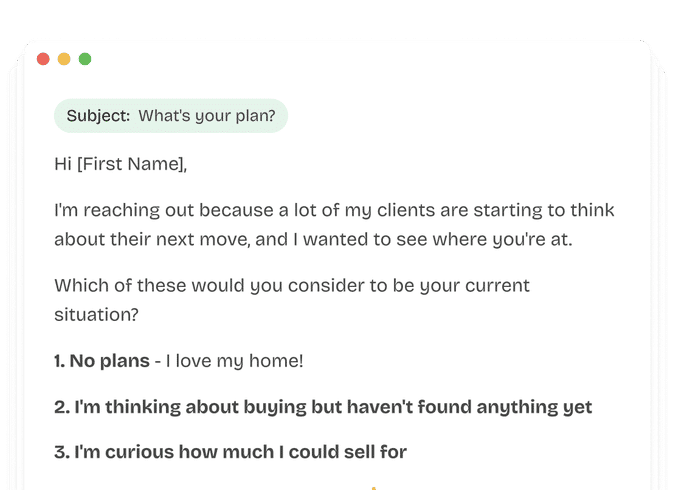Choose the bold "No plans" option

coord(110,360)
